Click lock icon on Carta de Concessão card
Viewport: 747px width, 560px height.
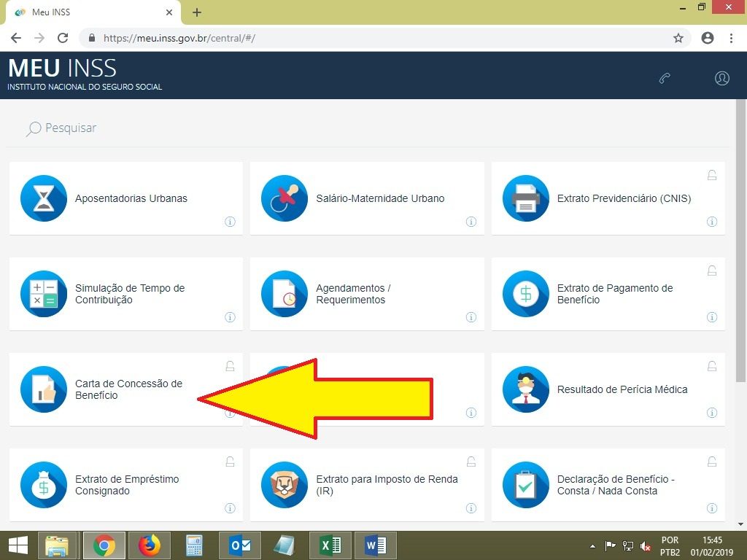click(x=230, y=366)
